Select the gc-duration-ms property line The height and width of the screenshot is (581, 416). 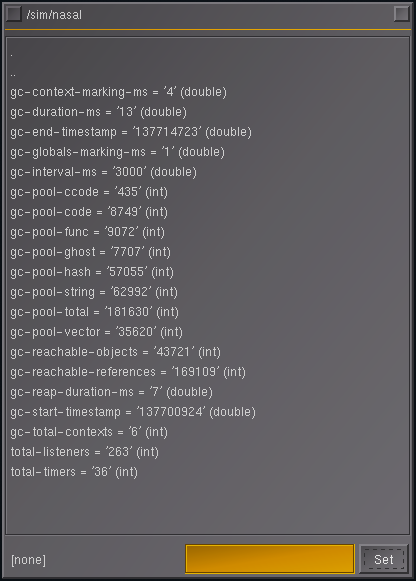(99, 112)
